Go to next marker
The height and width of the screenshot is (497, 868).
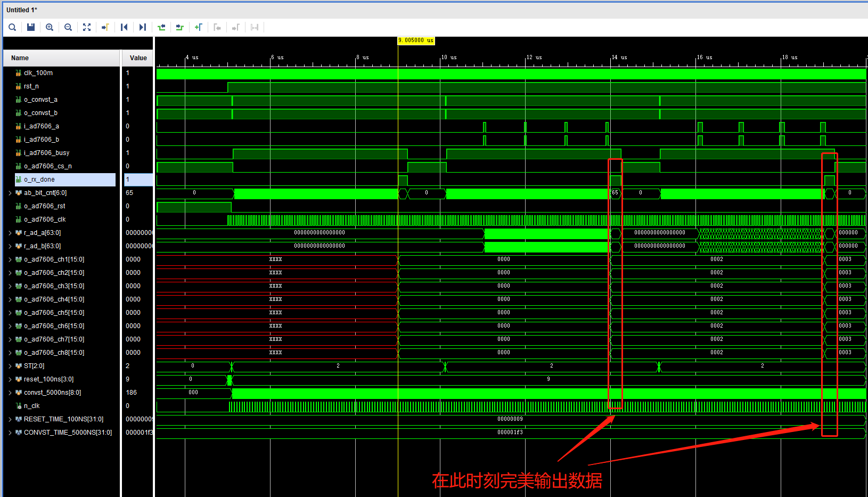point(236,27)
